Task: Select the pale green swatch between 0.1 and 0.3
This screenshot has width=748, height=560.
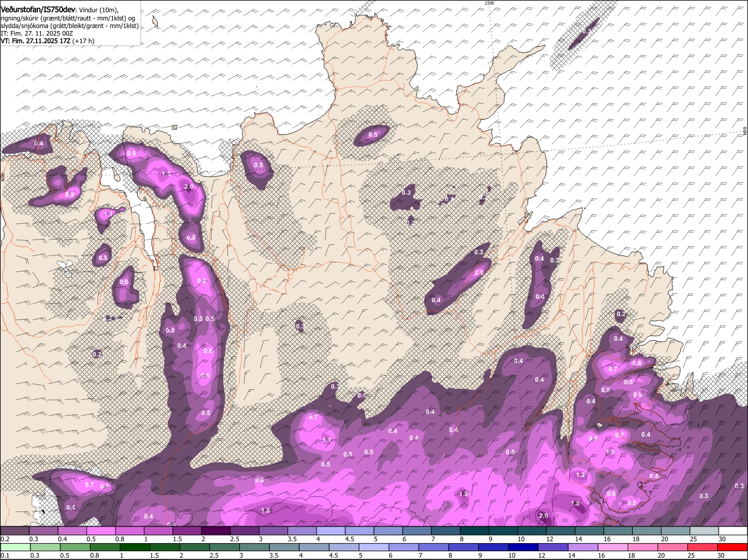Action: tap(16, 548)
